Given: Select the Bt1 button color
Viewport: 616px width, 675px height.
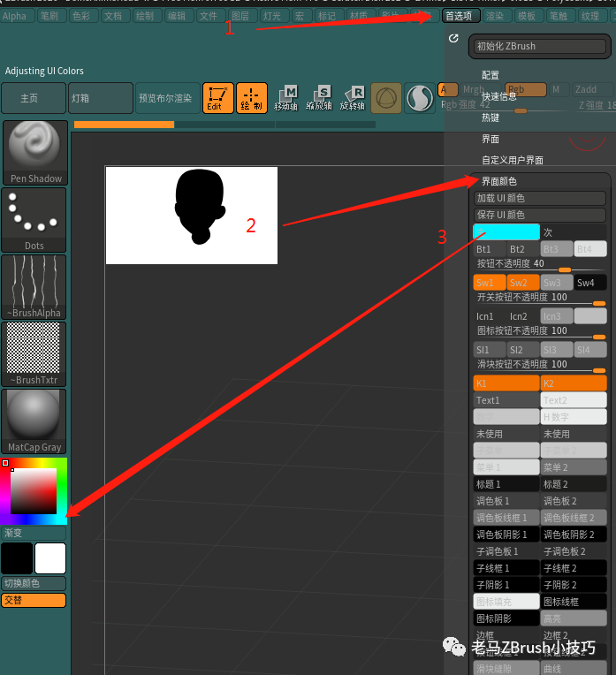Looking at the screenshot, I should tap(490, 249).
